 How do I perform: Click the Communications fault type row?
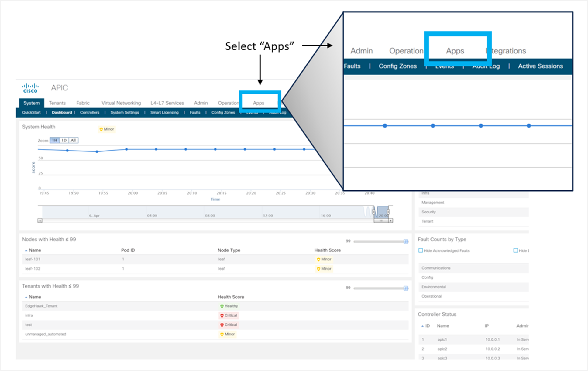coord(473,268)
